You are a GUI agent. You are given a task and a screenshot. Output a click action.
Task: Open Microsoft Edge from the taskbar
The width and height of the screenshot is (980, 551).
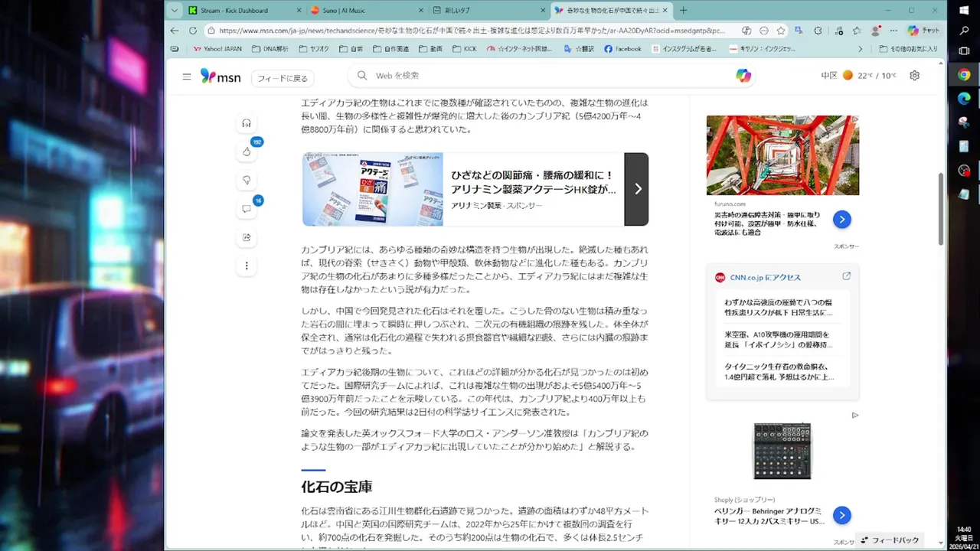click(964, 99)
